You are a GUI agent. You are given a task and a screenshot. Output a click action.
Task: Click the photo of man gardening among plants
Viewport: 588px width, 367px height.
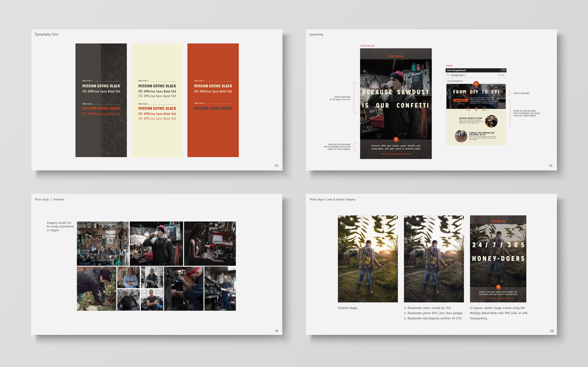tap(96, 289)
